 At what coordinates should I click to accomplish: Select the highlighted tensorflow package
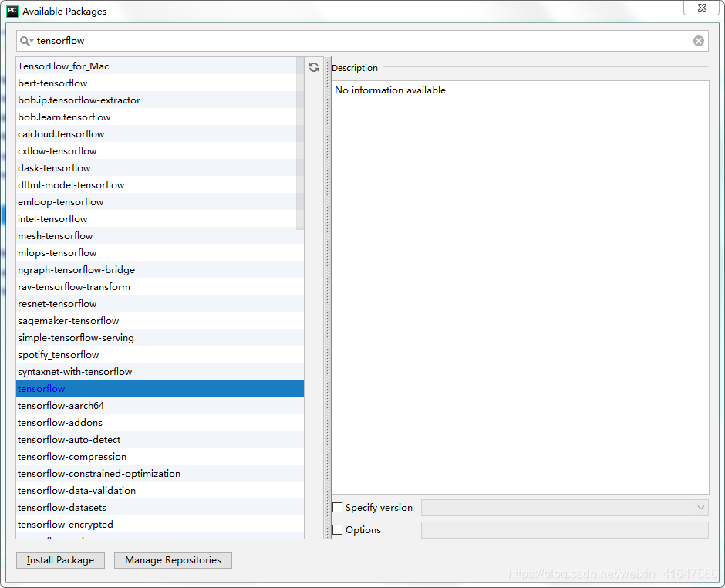pos(160,388)
